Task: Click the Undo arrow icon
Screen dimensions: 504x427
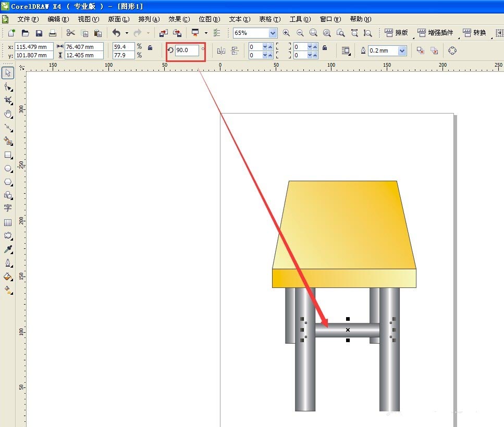Action: click(x=116, y=33)
